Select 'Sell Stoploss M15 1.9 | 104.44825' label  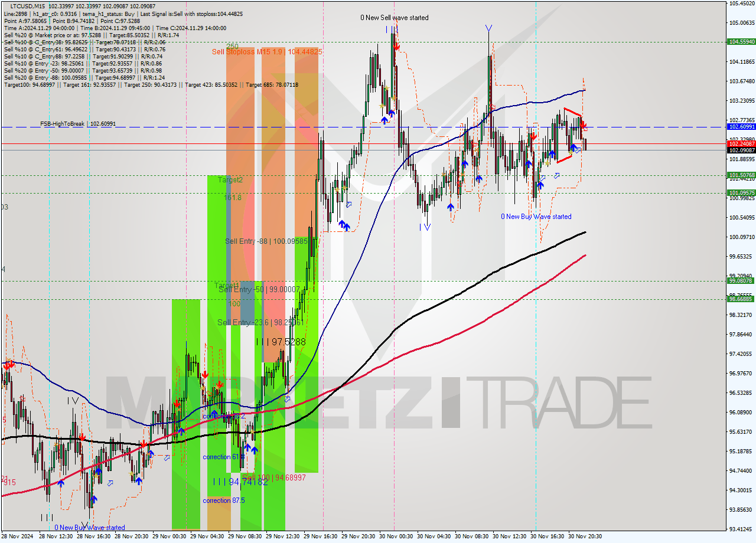tap(267, 52)
